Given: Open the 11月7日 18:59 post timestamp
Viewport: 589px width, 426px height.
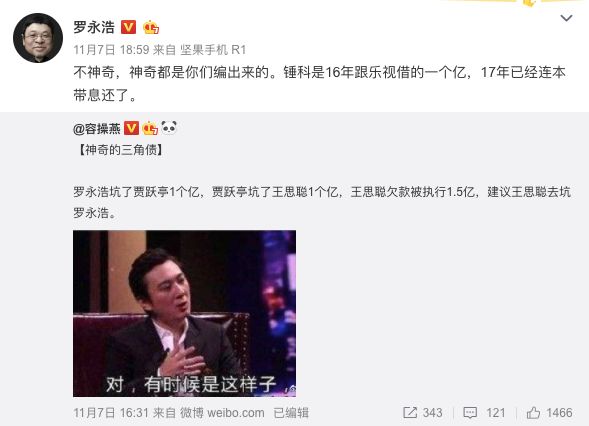Looking at the screenshot, I should (112, 50).
